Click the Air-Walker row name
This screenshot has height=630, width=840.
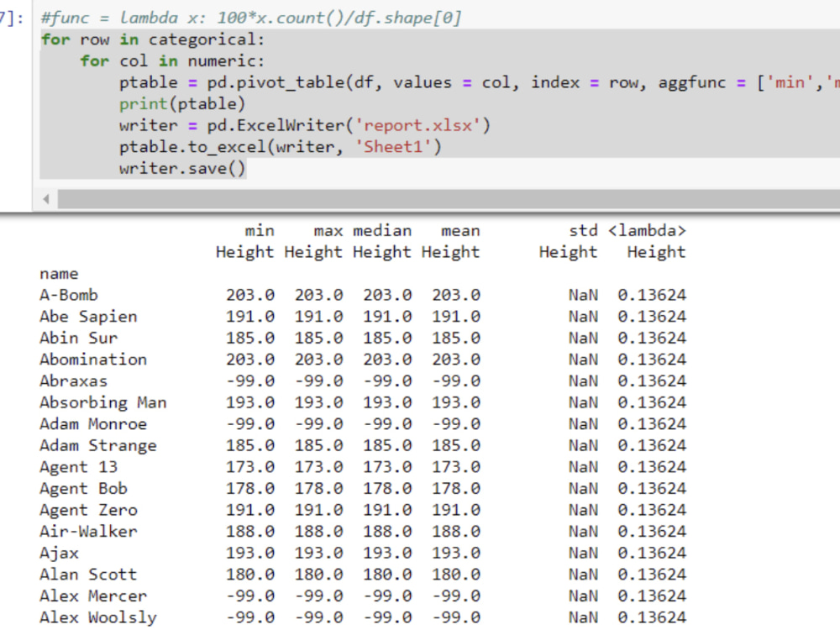point(88,532)
